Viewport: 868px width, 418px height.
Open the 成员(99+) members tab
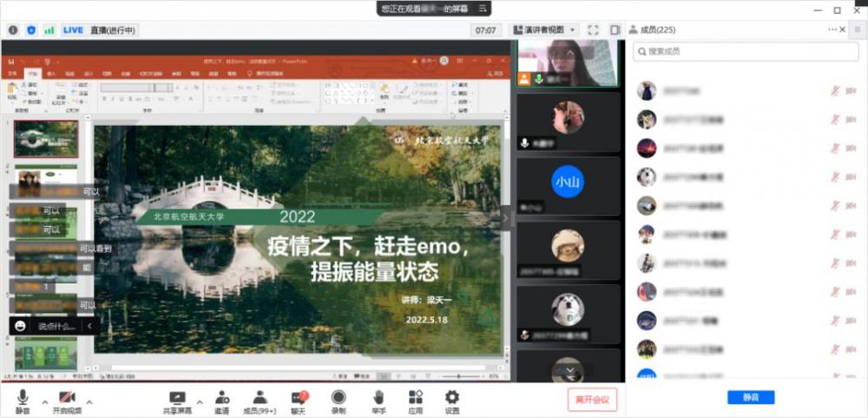pos(259,400)
